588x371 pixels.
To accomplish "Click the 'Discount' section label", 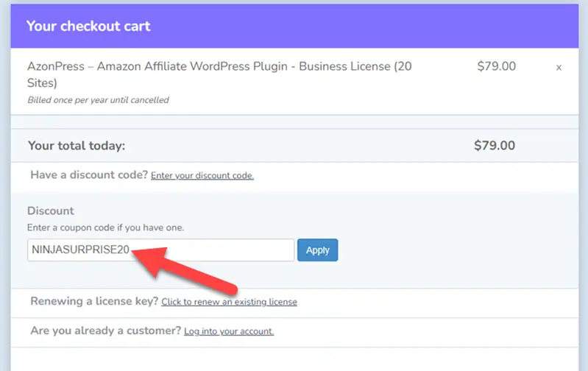I will [51, 211].
